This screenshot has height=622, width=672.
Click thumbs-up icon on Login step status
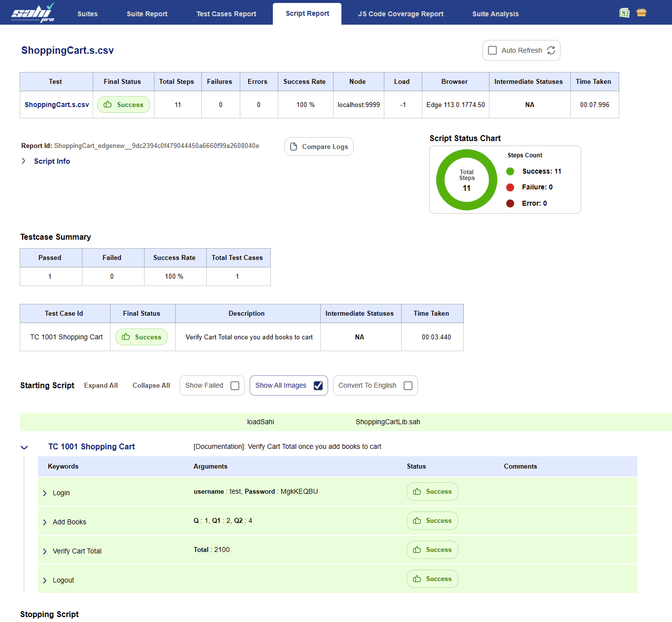click(417, 492)
